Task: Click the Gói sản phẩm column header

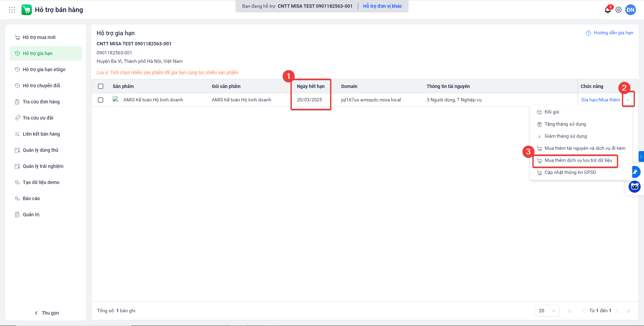Action: coord(226,86)
